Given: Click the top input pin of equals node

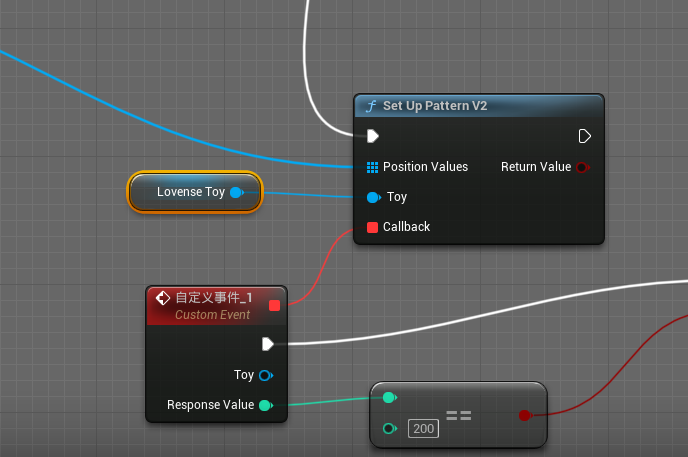Looking at the screenshot, I should click(x=389, y=398).
